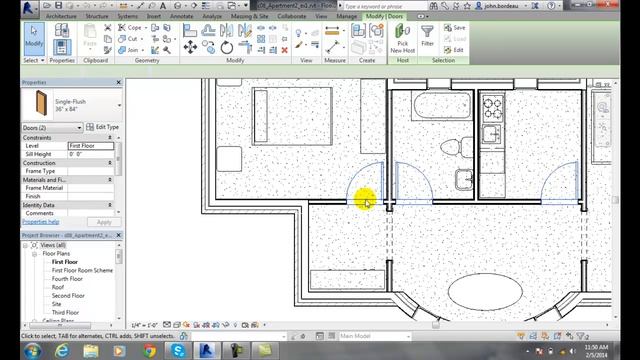
Task: Click the Level value field First Floor
Action: tap(91, 146)
